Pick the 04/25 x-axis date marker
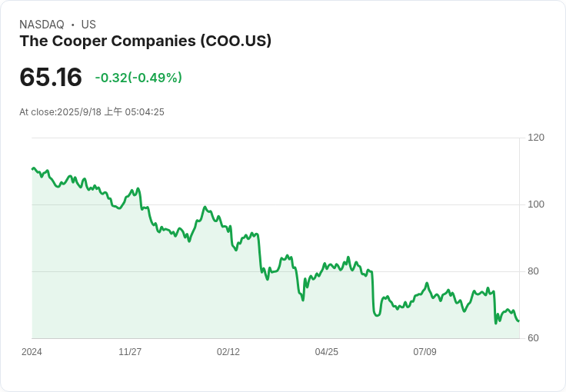 tap(327, 352)
